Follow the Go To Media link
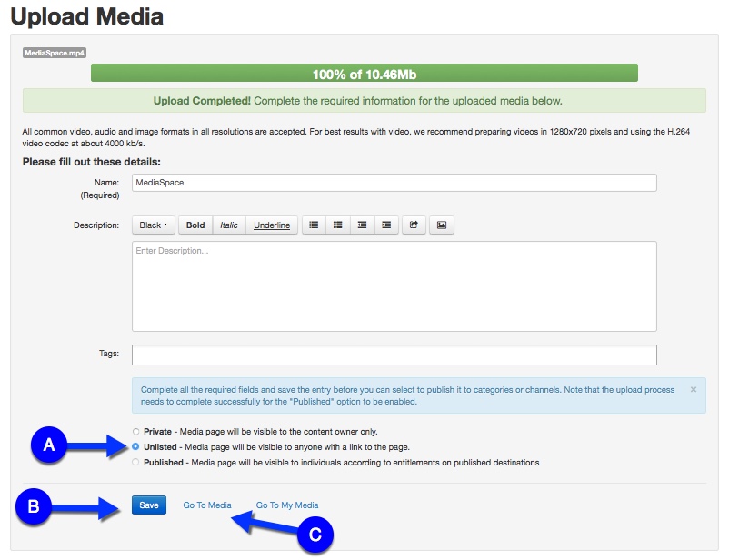 click(207, 505)
